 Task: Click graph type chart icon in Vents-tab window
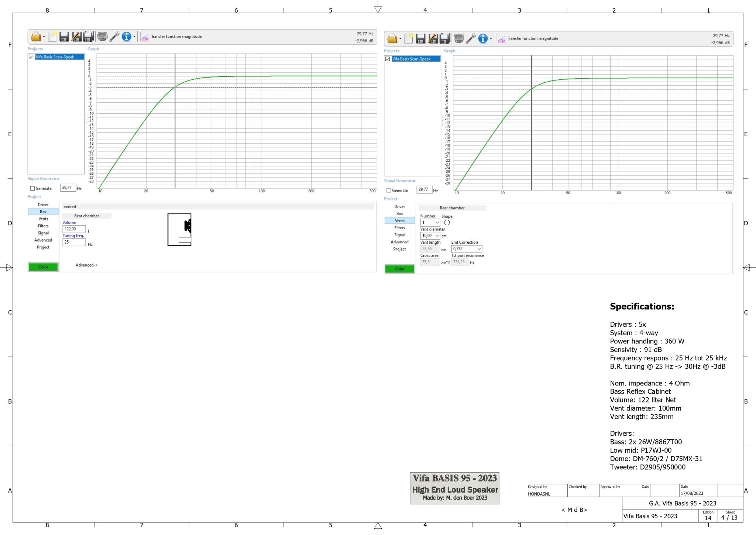(x=501, y=39)
